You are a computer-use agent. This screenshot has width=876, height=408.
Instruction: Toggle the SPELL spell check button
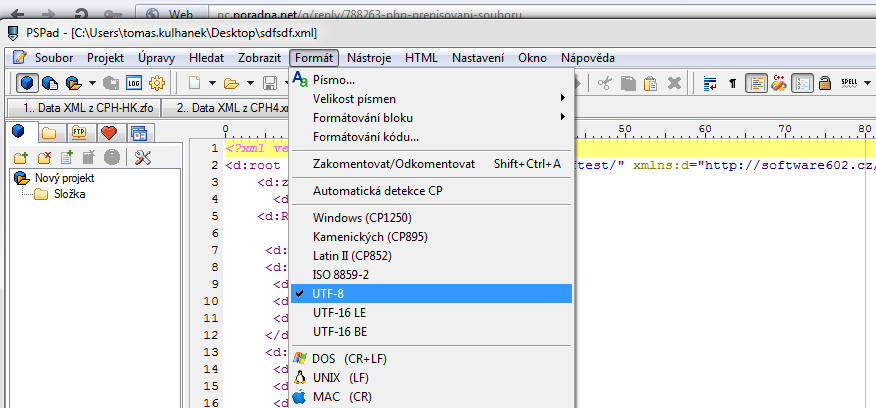click(849, 83)
